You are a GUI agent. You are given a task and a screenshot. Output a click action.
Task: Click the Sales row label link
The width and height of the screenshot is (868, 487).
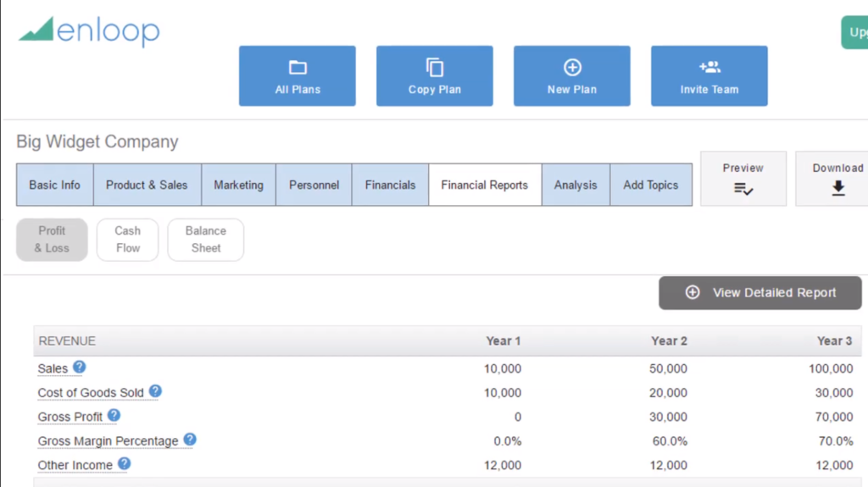[x=53, y=369]
